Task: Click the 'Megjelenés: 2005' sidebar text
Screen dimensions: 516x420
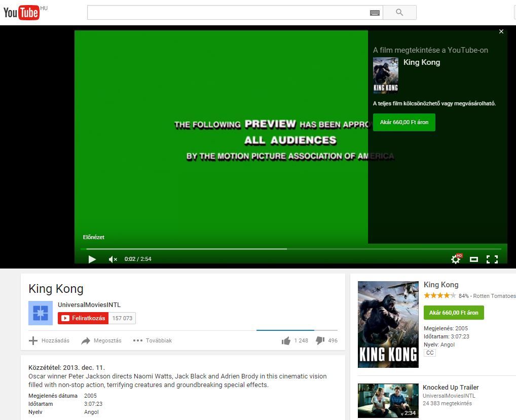Action: click(x=446, y=328)
